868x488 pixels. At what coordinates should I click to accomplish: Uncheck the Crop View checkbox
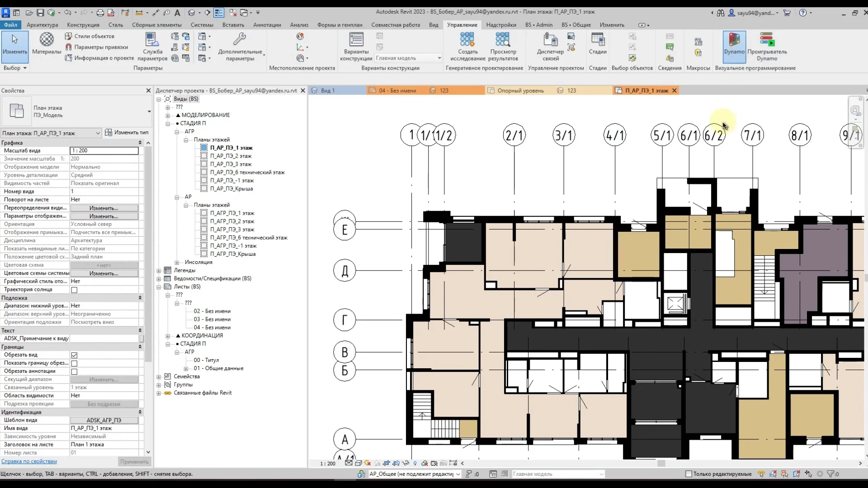coord(74,355)
